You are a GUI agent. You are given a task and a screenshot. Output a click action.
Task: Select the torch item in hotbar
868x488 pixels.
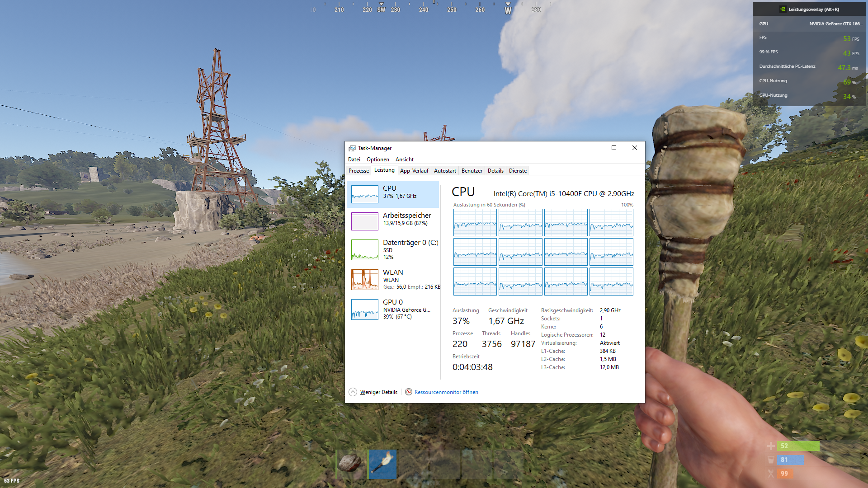coord(382,464)
